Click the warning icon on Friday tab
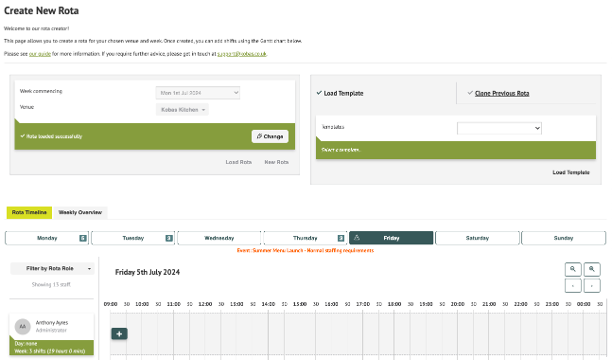This screenshot has height=360, width=612. tap(356, 237)
